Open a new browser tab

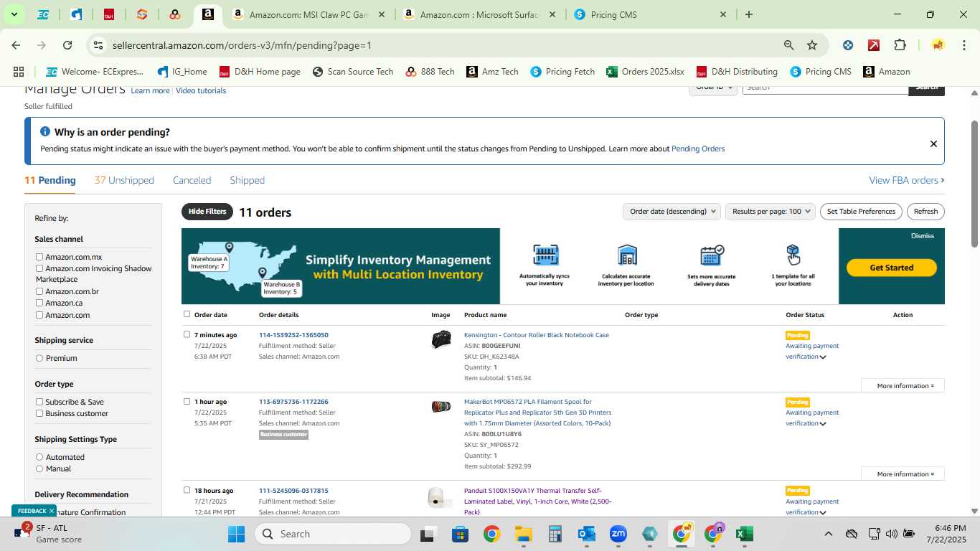pyautogui.click(x=749, y=14)
